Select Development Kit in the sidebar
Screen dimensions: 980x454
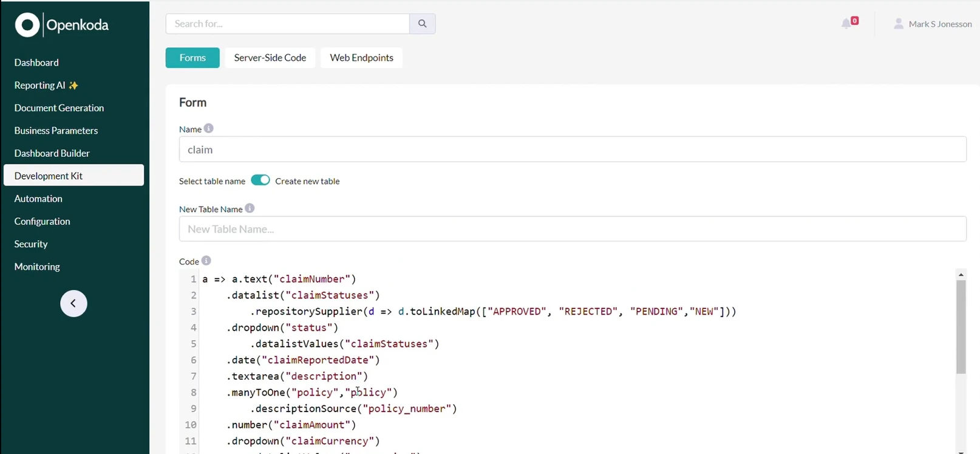73,175
